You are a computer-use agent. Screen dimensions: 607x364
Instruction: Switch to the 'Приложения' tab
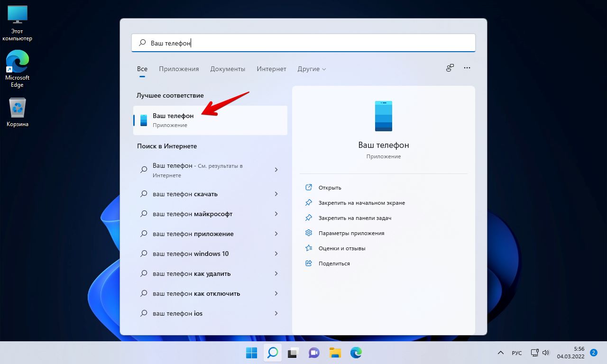click(x=179, y=69)
